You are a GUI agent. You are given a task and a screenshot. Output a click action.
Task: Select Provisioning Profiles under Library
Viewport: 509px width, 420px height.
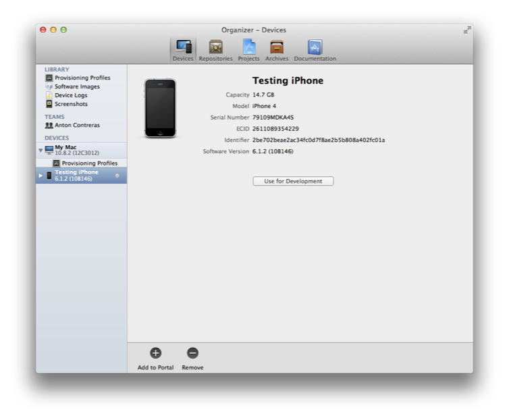coord(82,78)
